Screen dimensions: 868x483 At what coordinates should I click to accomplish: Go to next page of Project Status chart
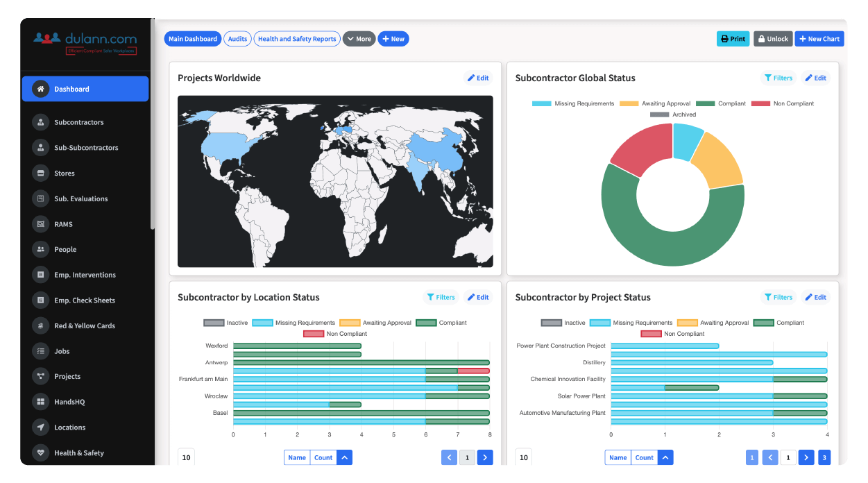806,457
